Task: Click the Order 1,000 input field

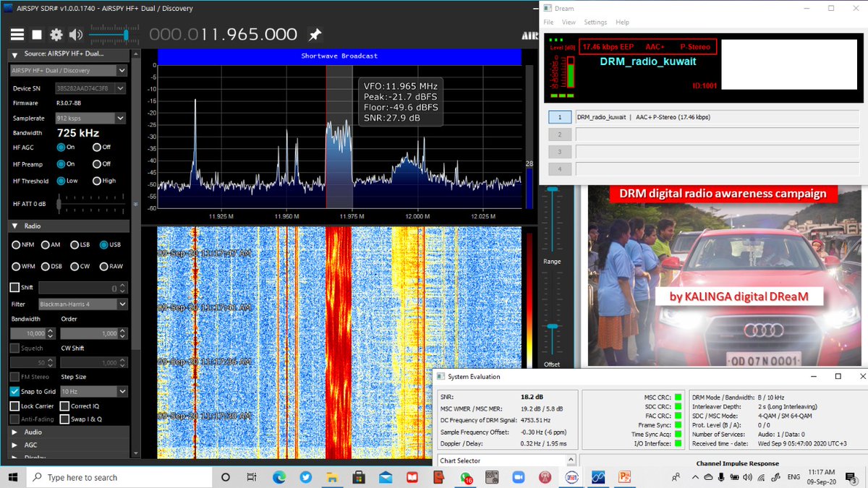Action: (94, 333)
